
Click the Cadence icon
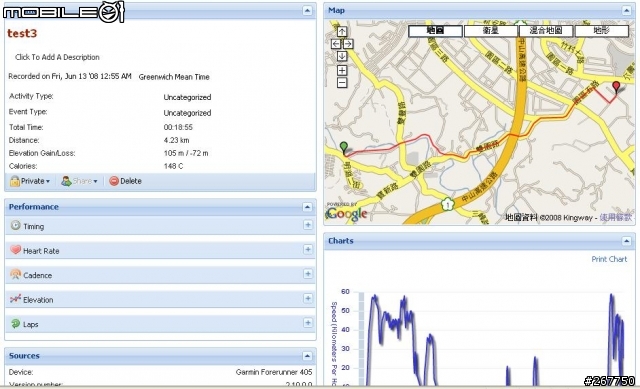16,274
